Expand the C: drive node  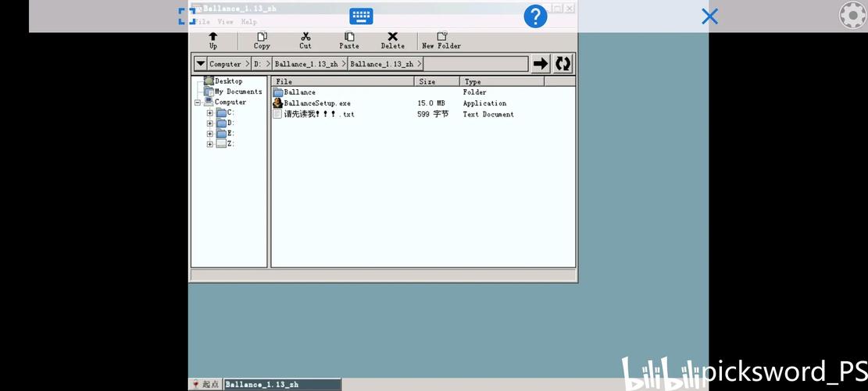tap(210, 113)
